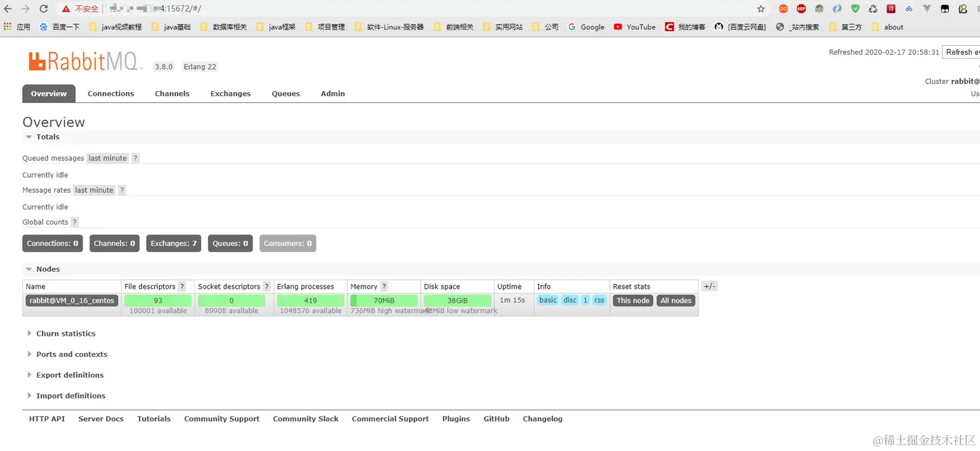Open the red JS extension icon
This screenshot has height=451, width=980.
coord(891,9)
